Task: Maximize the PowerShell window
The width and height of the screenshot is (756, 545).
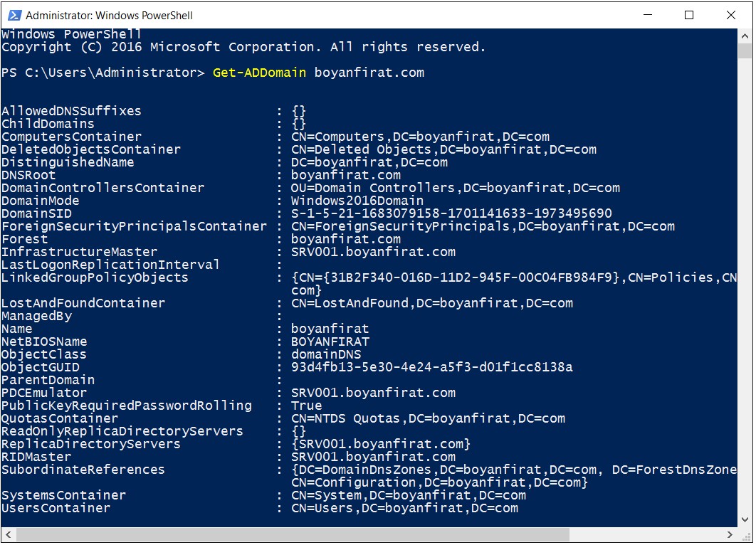Action: pyautogui.click(x=689, y=15)
